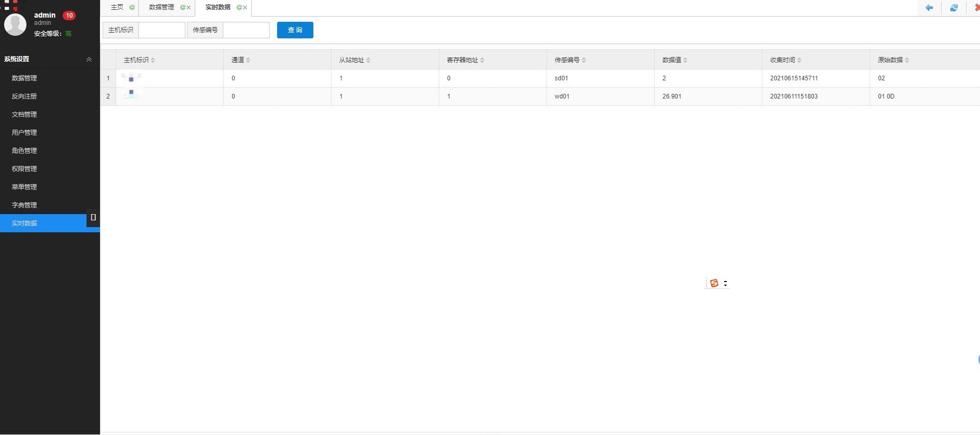Sort by 主机标识 column
The height and width of the screenshot is (435, 980).
click(x=153, y=60)
